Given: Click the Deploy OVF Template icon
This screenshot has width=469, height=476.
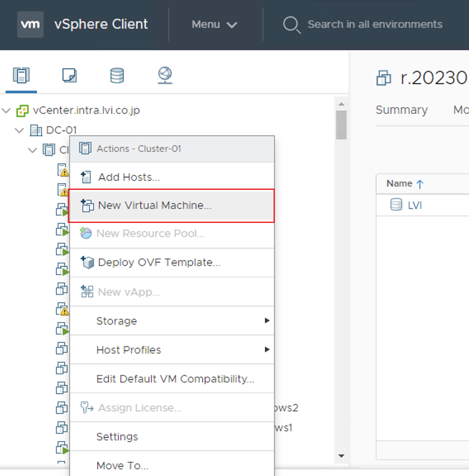Looking at the screenshot, I should pos(87,263).
